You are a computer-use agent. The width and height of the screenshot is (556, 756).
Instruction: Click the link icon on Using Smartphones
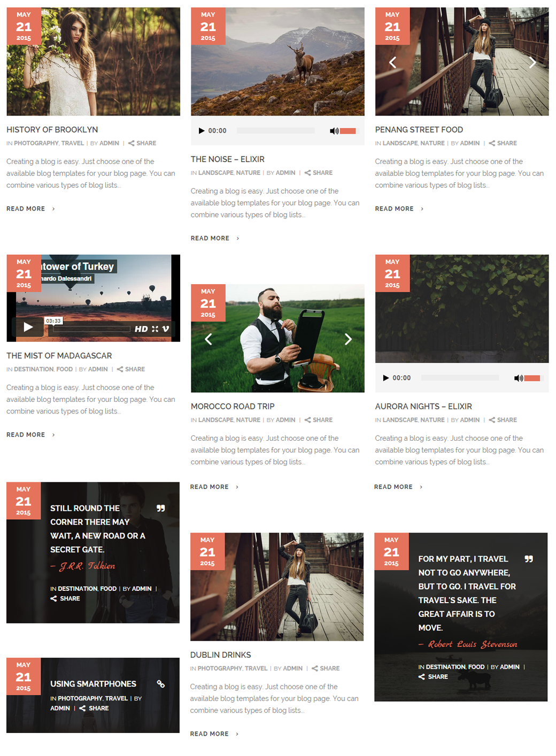[160, 684]
